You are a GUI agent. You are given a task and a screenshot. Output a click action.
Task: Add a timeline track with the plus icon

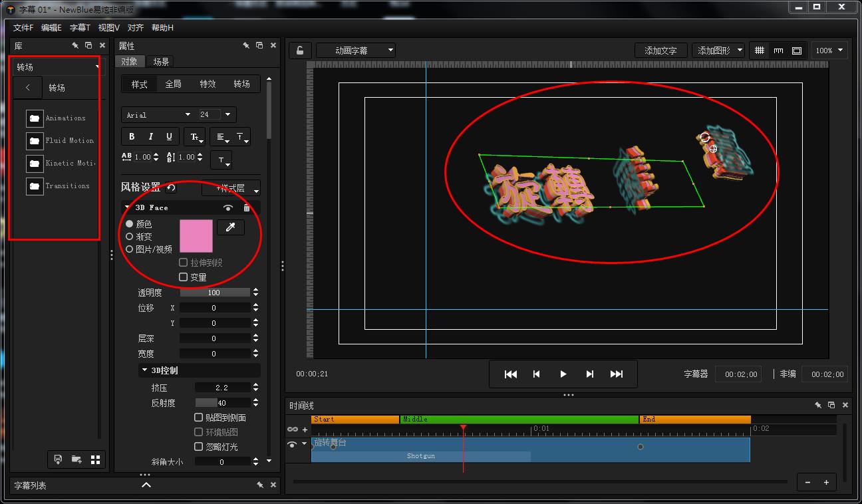(305, 430)
